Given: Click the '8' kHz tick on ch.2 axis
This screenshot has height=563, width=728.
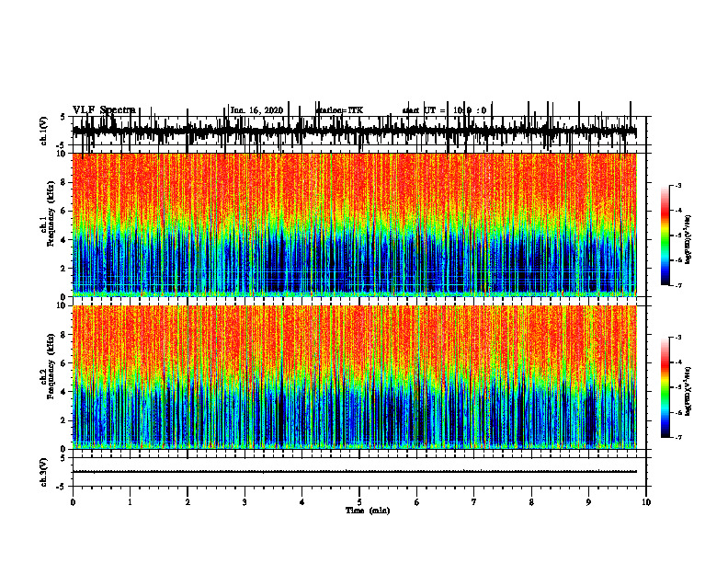Looking at the screenshot, I should pyautogui.click(x=64, y=335).
